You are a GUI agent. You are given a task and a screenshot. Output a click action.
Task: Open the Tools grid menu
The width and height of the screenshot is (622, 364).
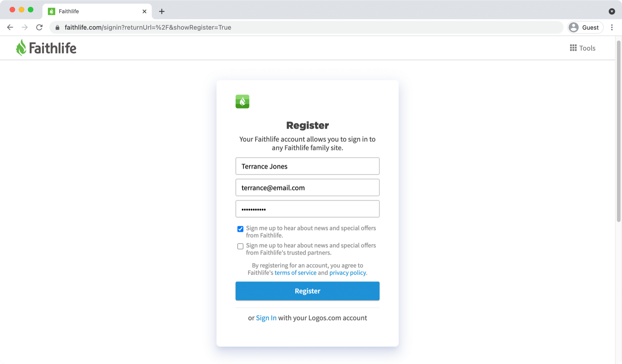tap(582, 48)
